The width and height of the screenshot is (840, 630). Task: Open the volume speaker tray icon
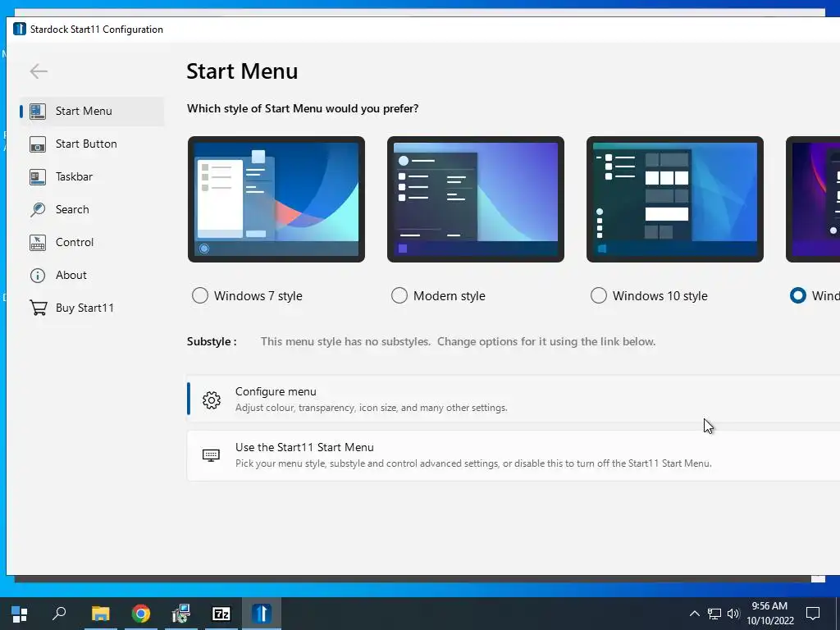733,614
